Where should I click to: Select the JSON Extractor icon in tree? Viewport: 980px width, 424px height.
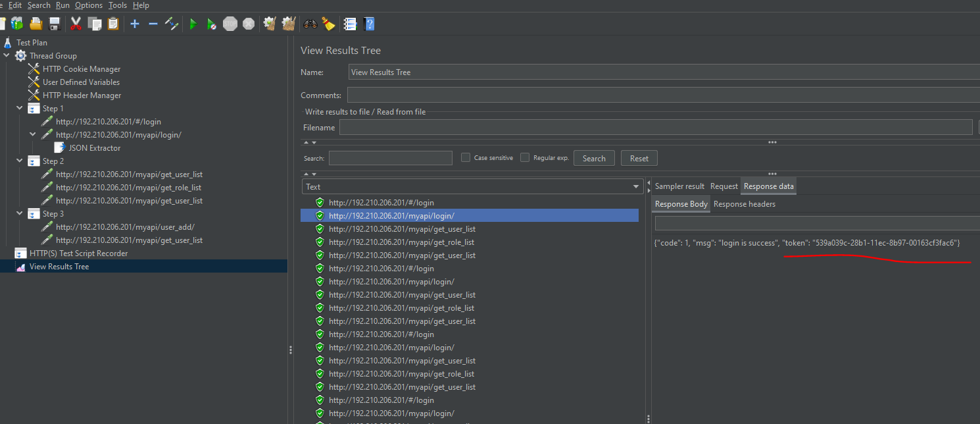tap(60, 148)
